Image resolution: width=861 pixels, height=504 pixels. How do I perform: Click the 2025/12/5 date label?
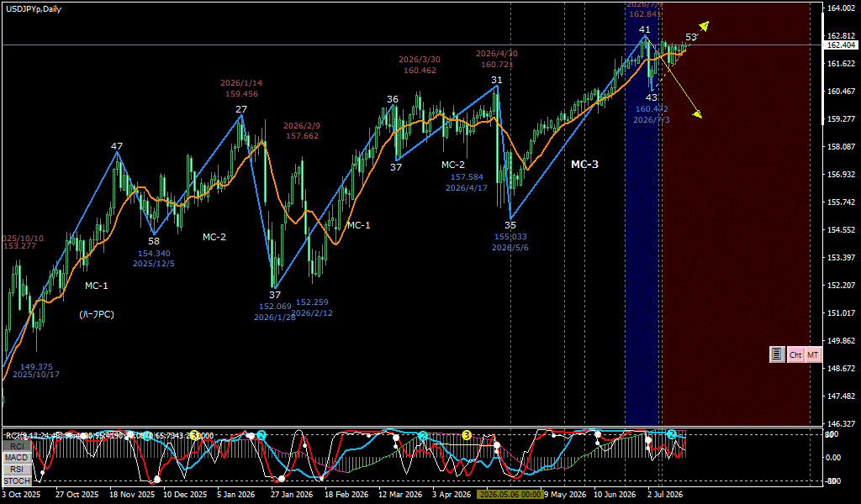pyautogui.click(x=154, y=263)
